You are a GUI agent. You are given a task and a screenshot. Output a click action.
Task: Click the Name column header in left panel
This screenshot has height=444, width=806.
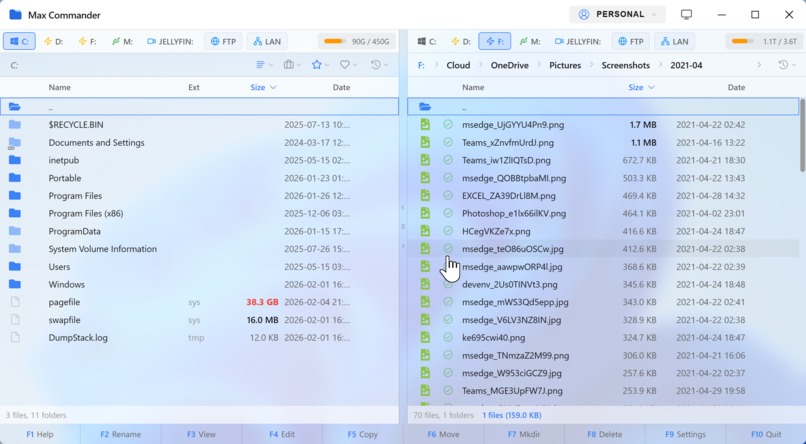(60, 87)
